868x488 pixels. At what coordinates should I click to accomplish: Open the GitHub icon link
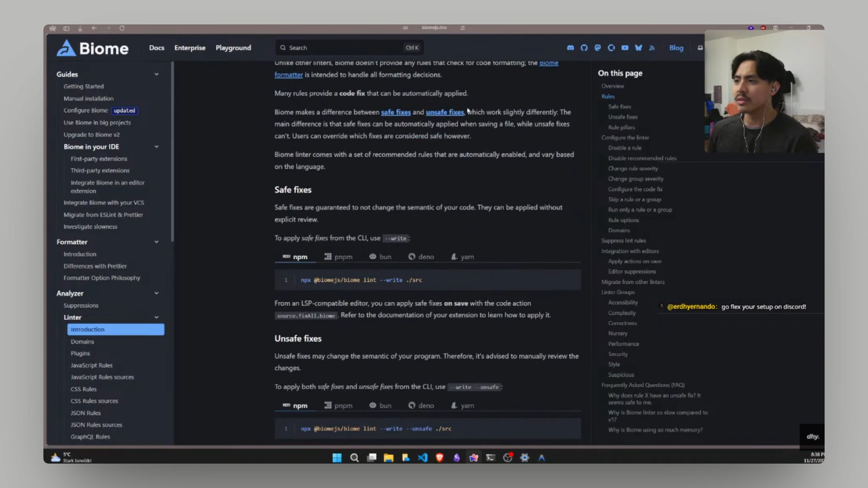pyautogui.click(x=584, y=48)
